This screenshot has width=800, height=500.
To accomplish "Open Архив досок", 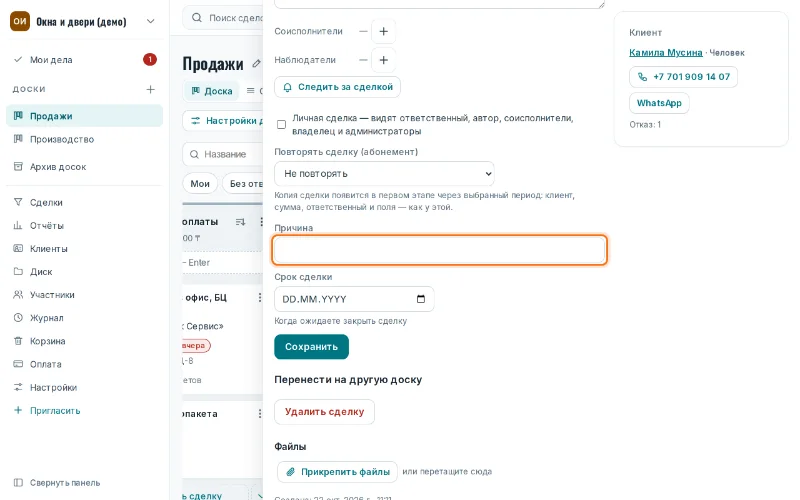I will (84, 167).
